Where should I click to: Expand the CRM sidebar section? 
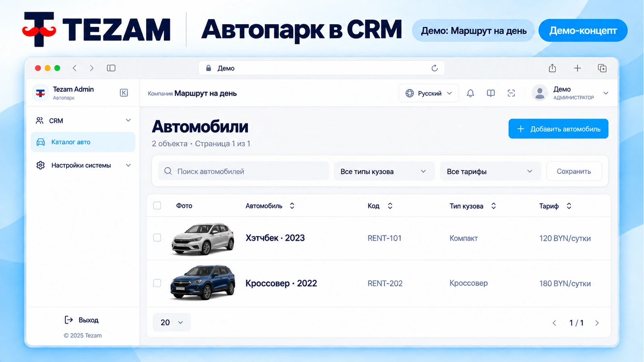click(83, 120)
